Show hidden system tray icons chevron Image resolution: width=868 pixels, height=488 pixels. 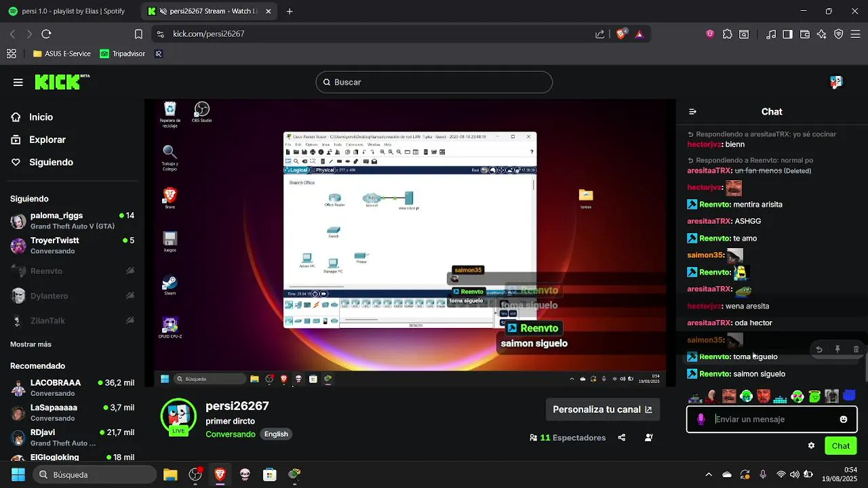pyautogui.click(x=709, y=474)
